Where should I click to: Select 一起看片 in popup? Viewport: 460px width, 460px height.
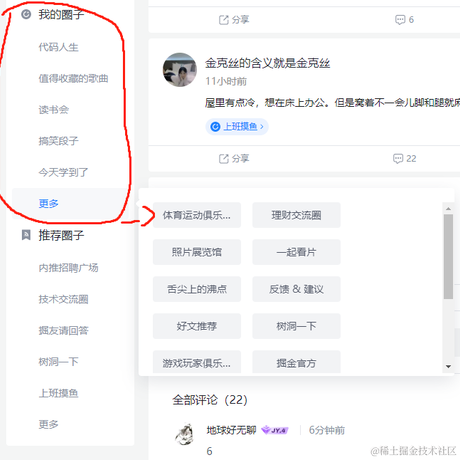(296, 252)
